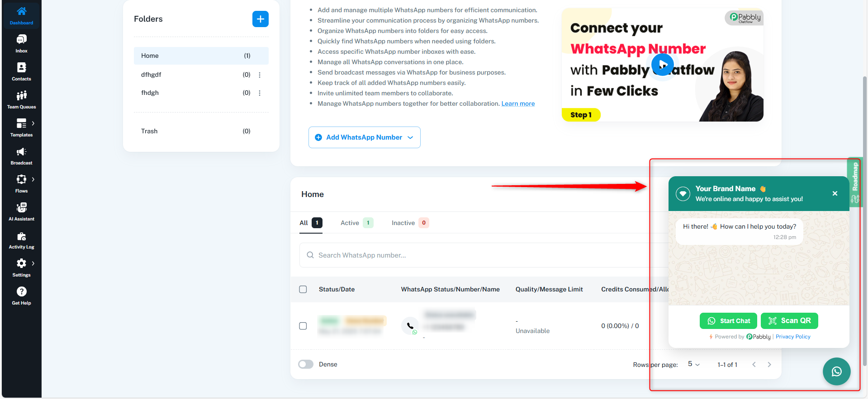Go to previous page of table
This screenshot has height=399, width=868.
(754, 365)
